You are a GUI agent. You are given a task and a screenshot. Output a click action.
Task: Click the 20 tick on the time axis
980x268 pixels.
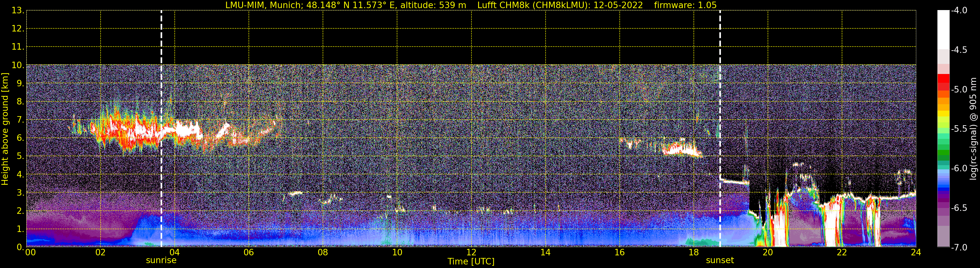768,252
